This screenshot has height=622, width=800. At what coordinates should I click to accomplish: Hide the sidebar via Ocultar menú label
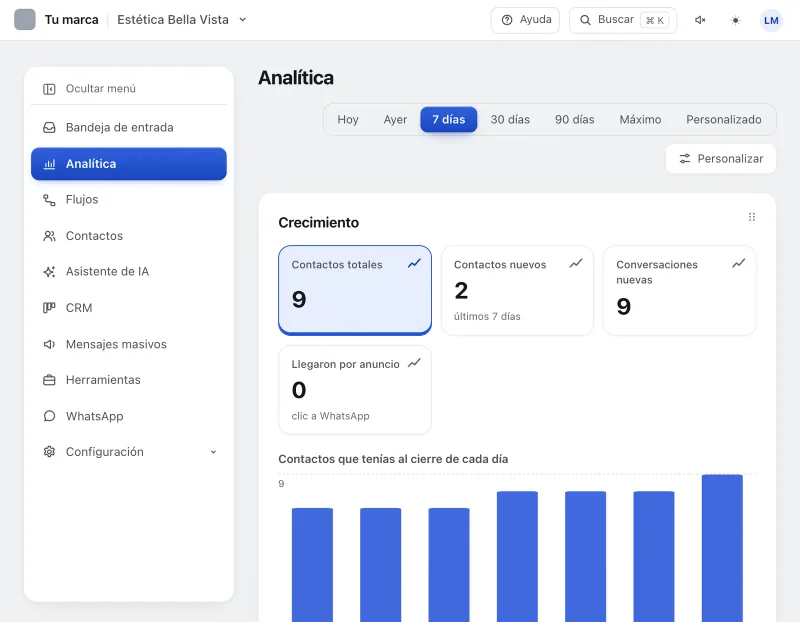[101, 89]
